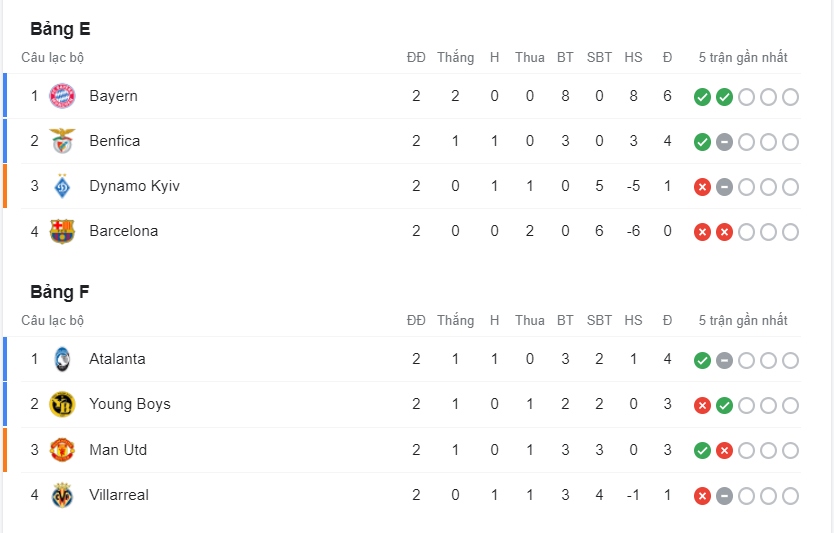Screen dimensions: 834x533
Task: Click the Man Utd red crest
Action: pos(62,449)
